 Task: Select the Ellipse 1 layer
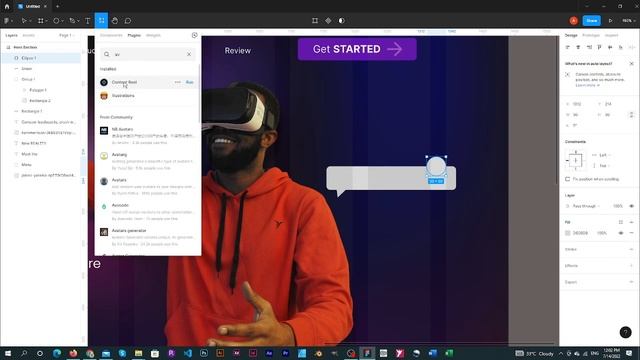tap(41, 58)
